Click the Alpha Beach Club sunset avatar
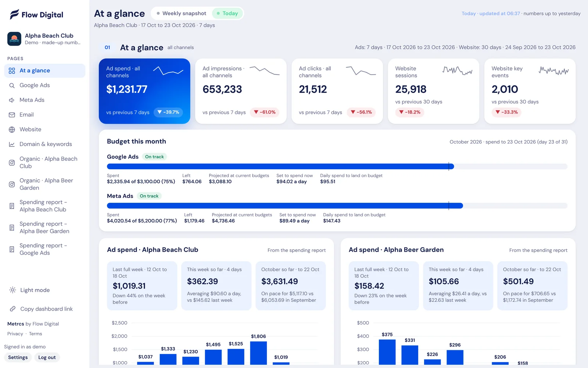Screen dimensions: 588x368 click(x=14, y=39)
